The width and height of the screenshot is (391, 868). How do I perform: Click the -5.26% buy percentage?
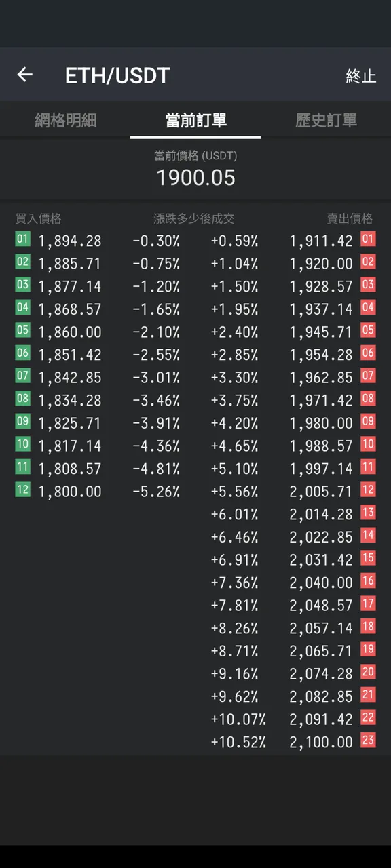tap(156, 492)
